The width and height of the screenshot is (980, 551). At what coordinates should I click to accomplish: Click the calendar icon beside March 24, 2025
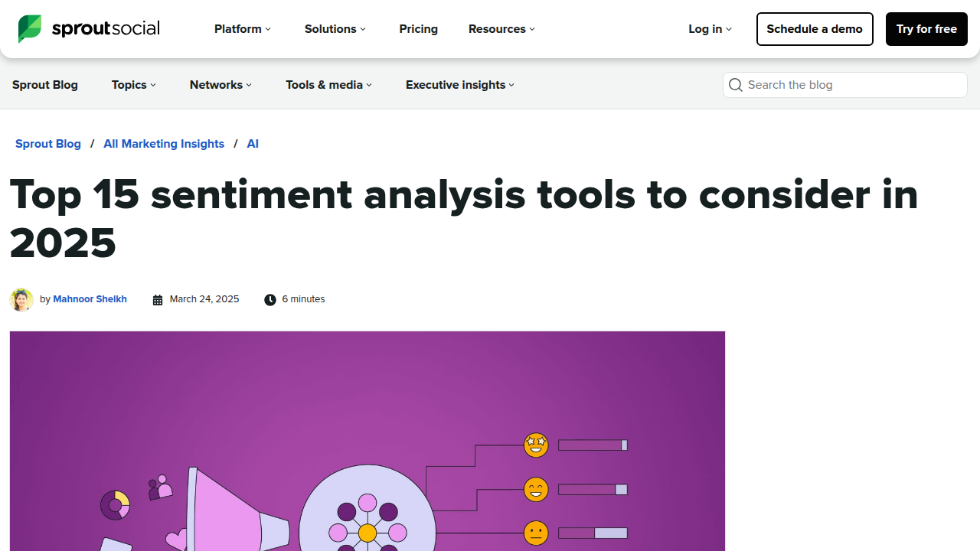[158, 300]
